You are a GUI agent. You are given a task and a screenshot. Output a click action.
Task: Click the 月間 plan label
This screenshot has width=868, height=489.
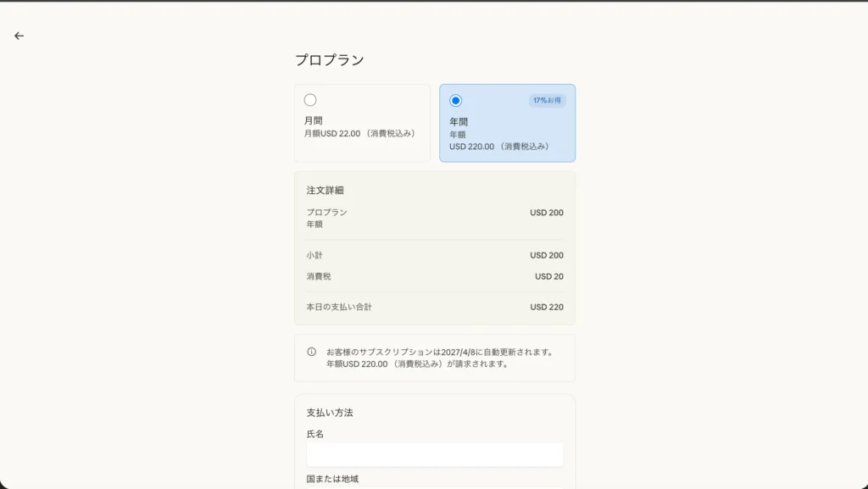314,120
